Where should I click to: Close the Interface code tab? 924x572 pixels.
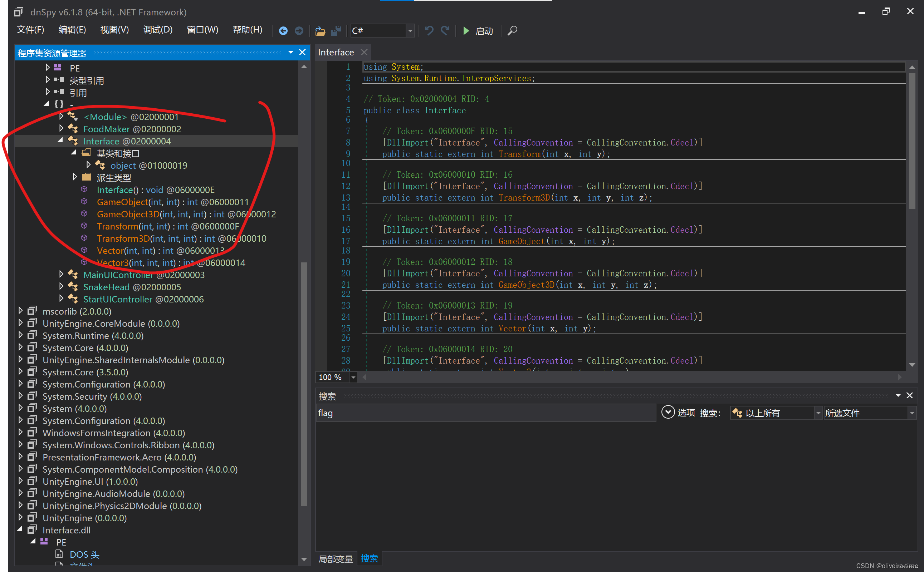(364, 52)
